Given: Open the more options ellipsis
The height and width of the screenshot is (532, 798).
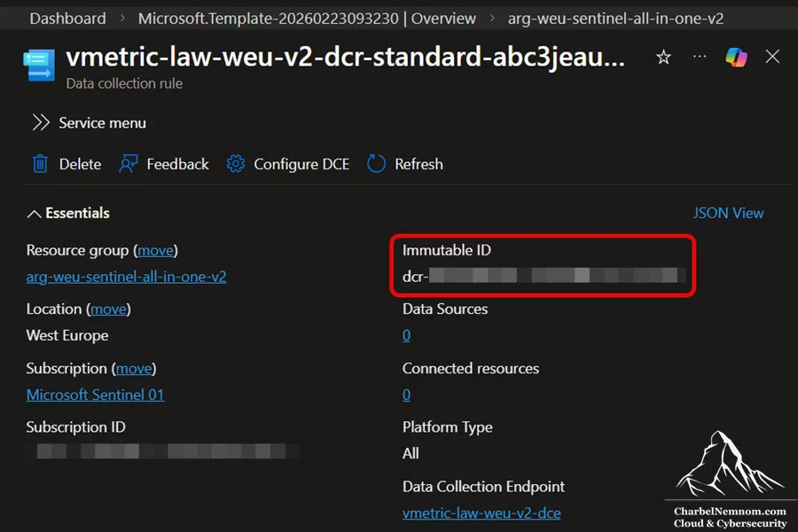Looking at the screenshot, I should point(700,56).
